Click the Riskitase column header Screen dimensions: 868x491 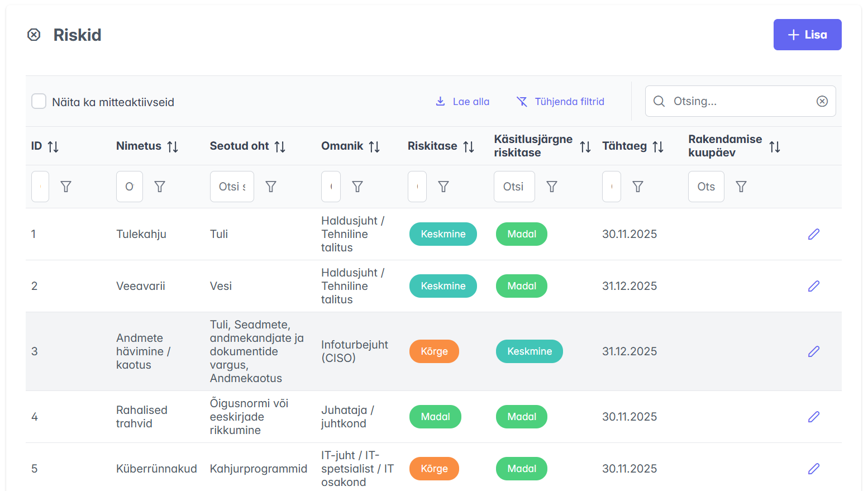(x=432, y=146)
